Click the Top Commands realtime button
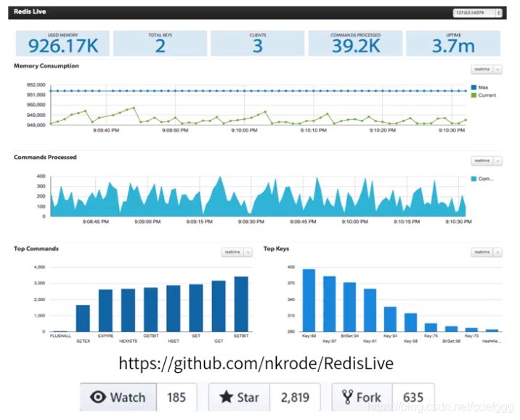 tap(232, 252)
